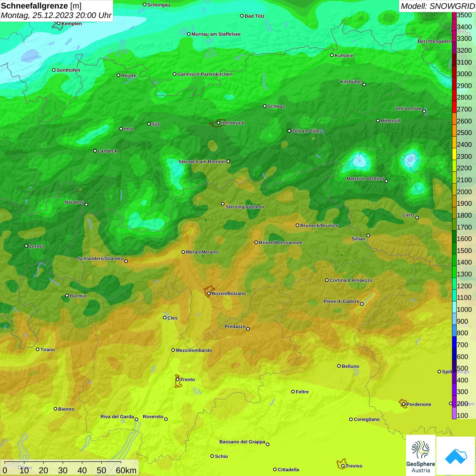Click the date Montag, 25.12.2023 20:00 Uhr
Viewport: 476px width, 476px height.
tap(56, 15)
